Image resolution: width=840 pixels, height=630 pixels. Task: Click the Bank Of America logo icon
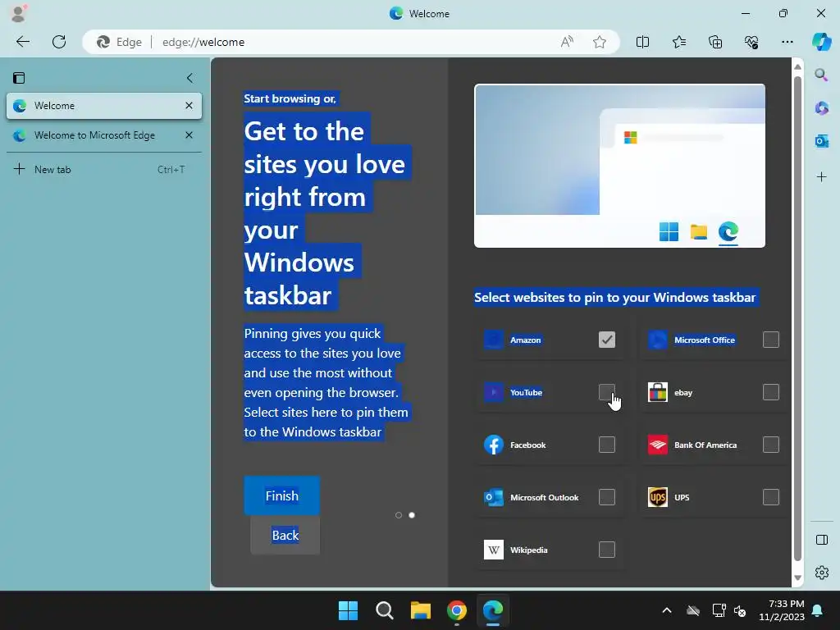coord(657,445)
